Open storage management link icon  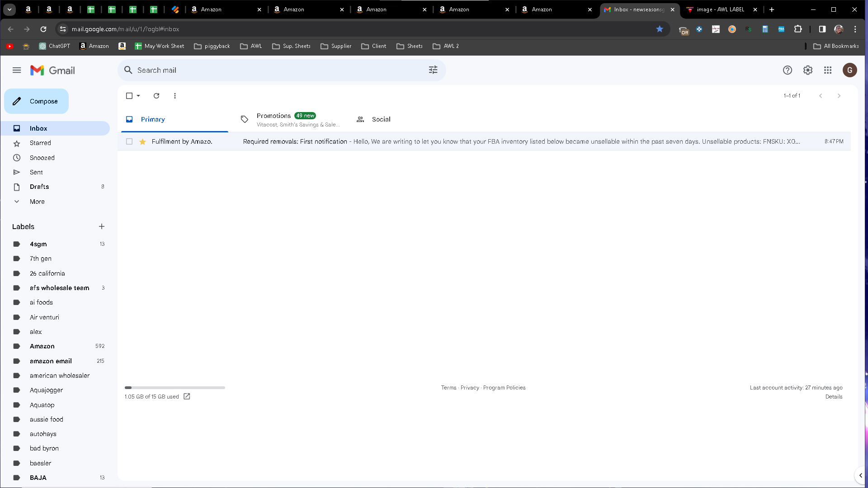tap(187, 396)
